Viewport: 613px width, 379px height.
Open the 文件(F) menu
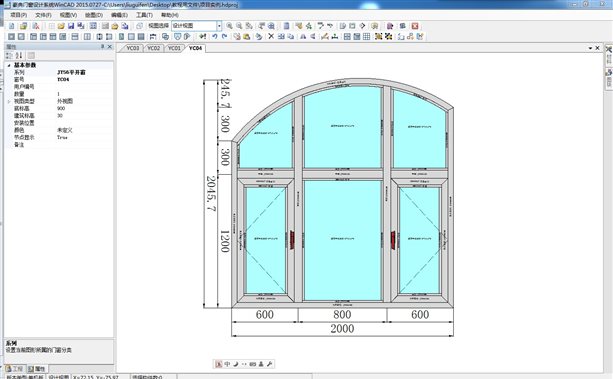[43, 15]
